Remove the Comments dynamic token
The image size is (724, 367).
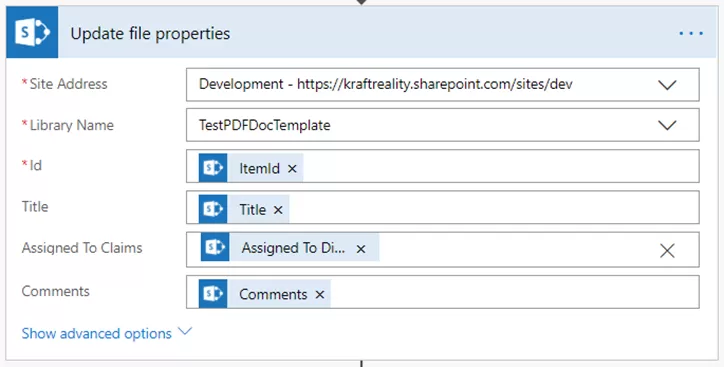(x=320, y=295)
